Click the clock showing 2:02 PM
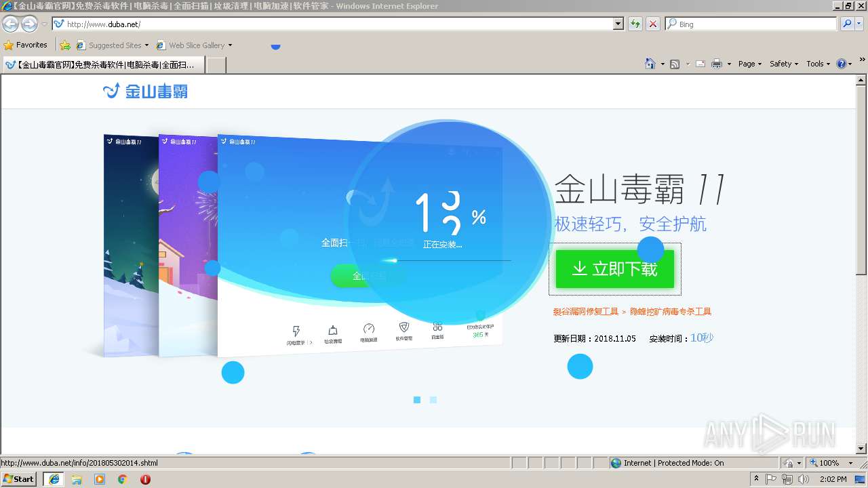This screenshot has width=868, height=488. 833,479
